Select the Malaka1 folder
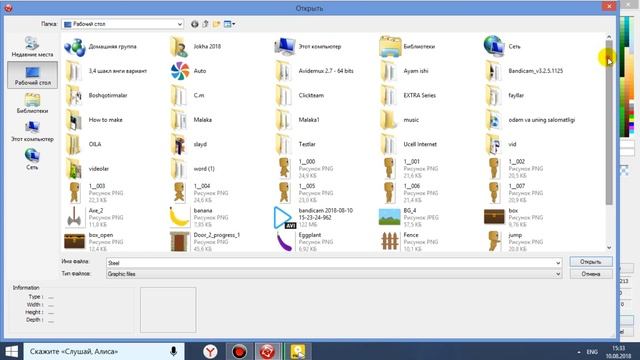 tap(298, 120)
